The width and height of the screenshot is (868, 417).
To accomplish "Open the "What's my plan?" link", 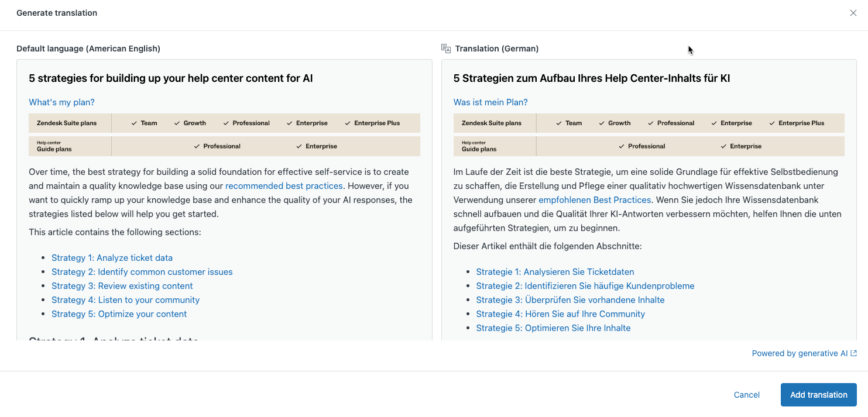I will click(61, 102).
